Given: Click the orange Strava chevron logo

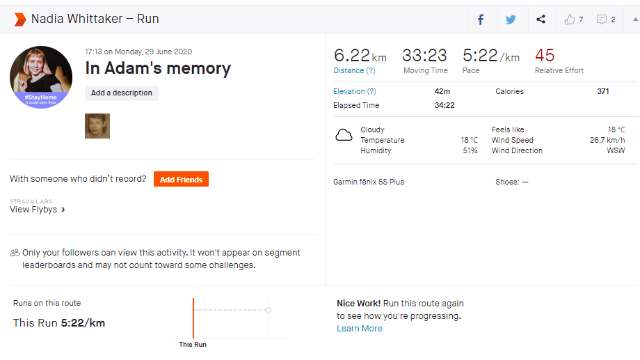Looking at the screenshot, I should coord(20,19).
